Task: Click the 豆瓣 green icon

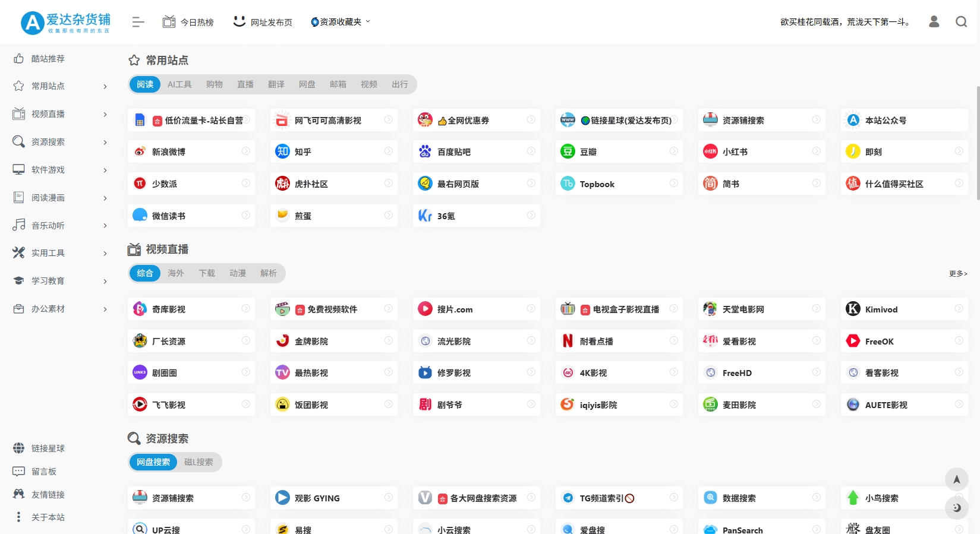Action: [x=568, y=151]
